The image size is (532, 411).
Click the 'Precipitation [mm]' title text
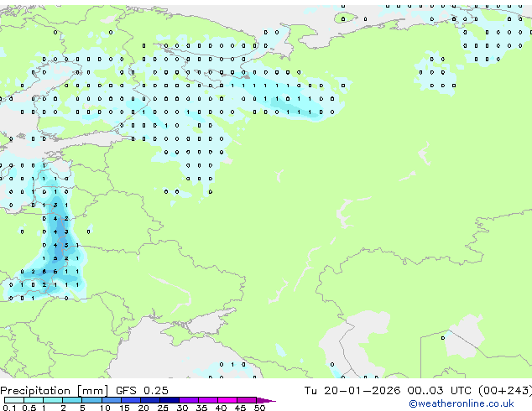[54, 391]
